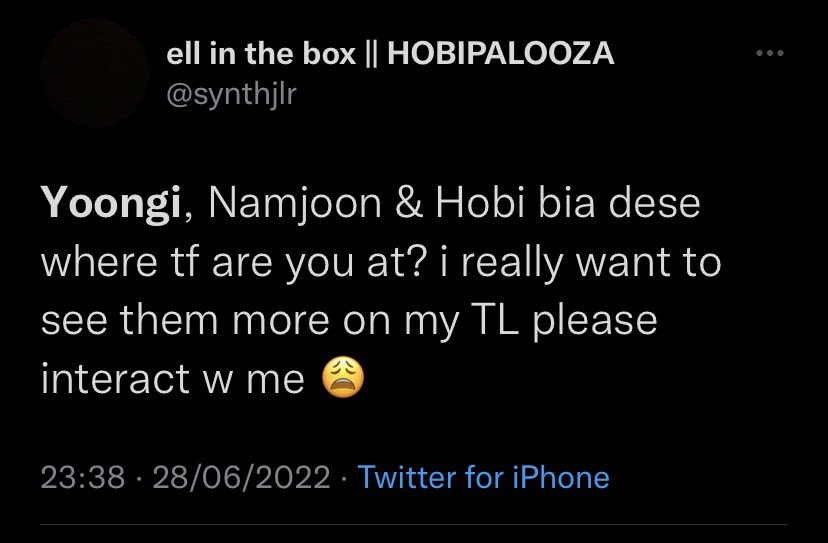Click the word Namjoon in tweet
The image size is (828, 543).
tap(295, 204)
